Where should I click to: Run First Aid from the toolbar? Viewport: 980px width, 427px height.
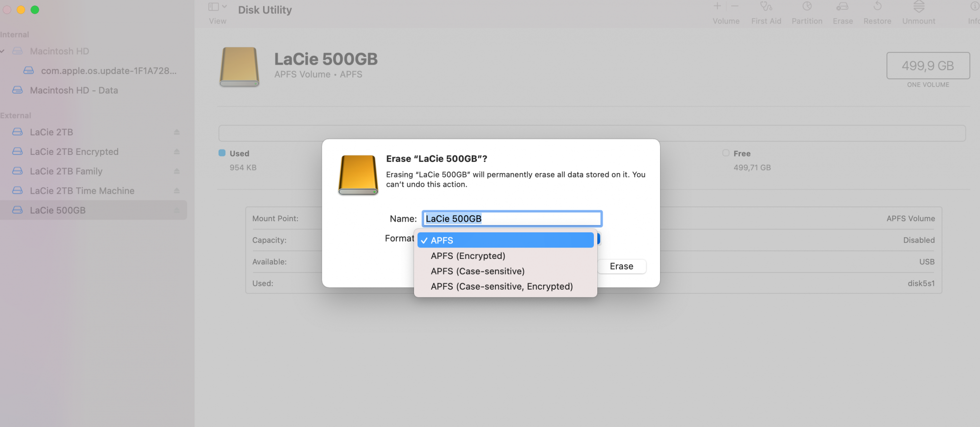[x=766, y=7]
